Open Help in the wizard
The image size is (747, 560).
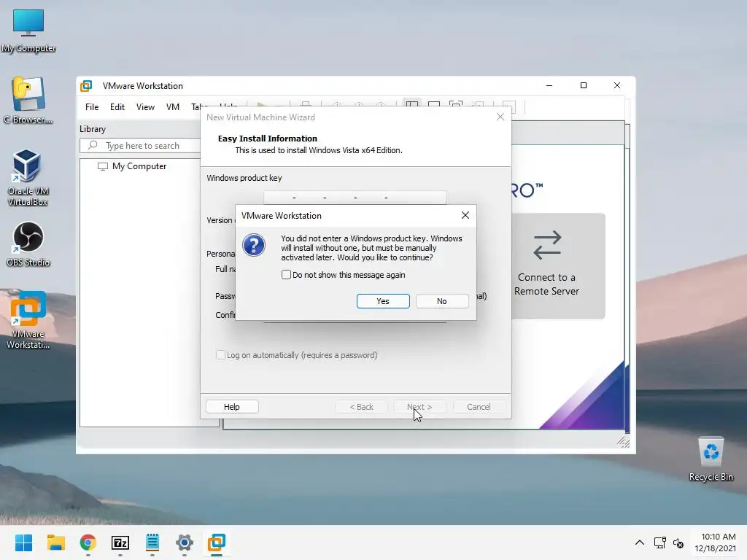coord(232,407)
